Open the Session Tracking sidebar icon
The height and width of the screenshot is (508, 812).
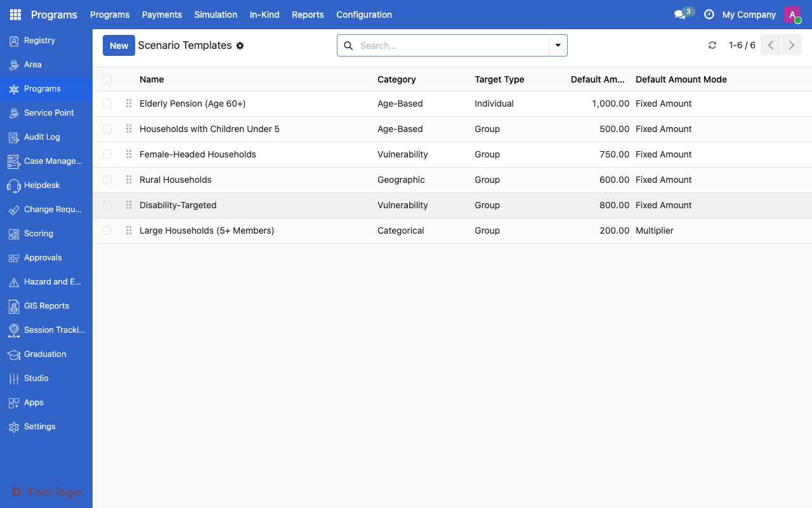coord(14,330)
